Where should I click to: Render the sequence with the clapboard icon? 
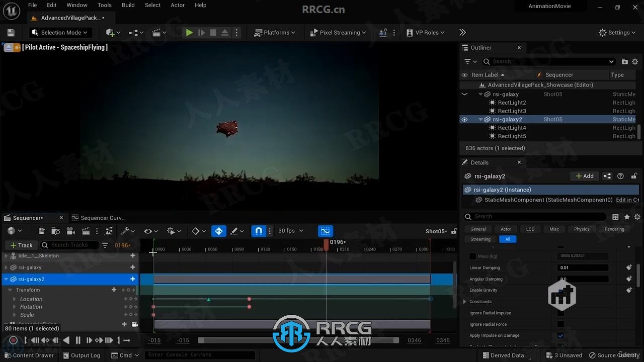[x=86, y=231]
